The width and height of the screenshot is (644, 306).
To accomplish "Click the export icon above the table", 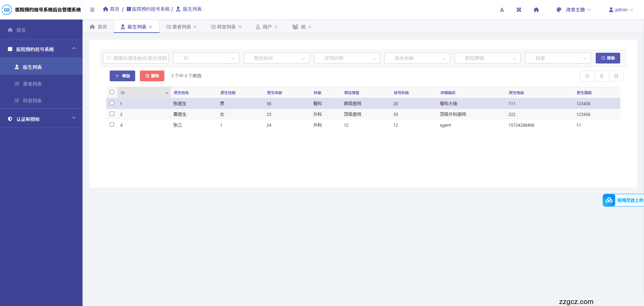I will coord(616,76).
